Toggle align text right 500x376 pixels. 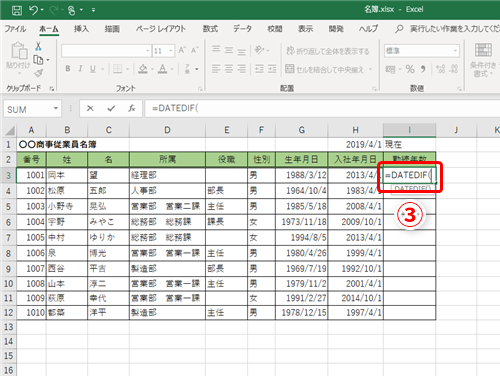pos(241,69)
